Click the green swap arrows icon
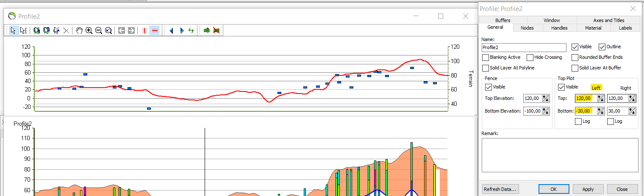 [191, 30]
